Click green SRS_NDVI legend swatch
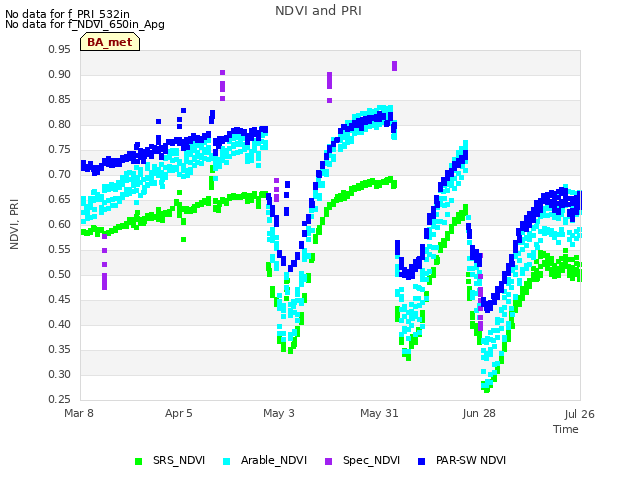640x480 pixels. (x=138, y=461)
